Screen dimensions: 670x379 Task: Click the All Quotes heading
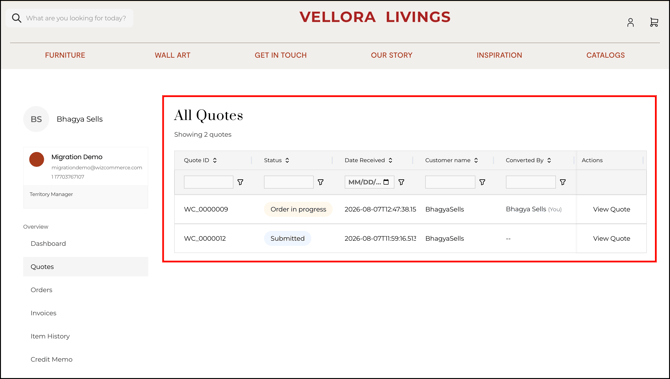point(209,115)
